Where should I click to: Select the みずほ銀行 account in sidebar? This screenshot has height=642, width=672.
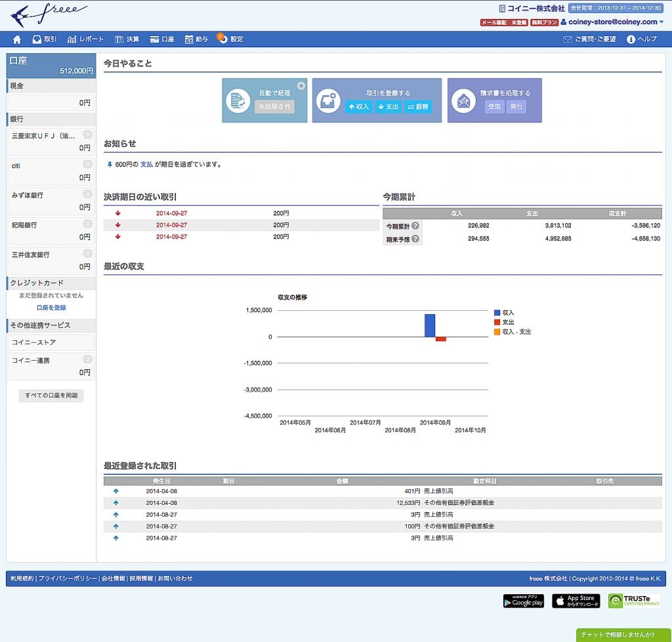(51, 201)
